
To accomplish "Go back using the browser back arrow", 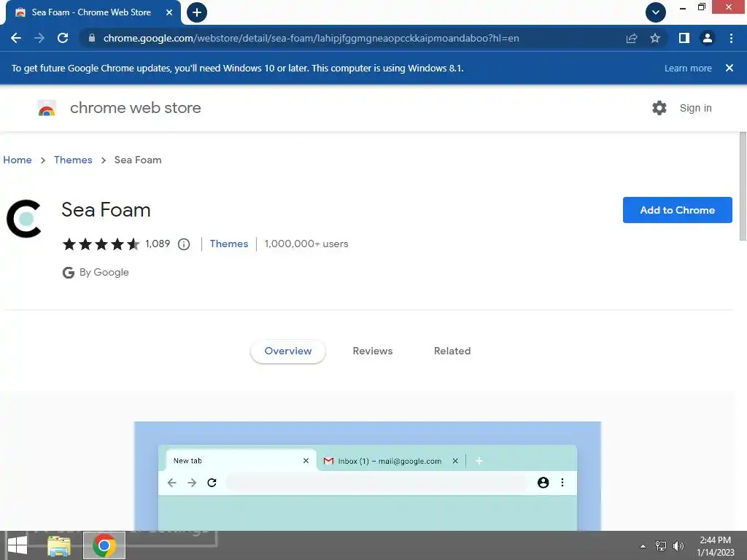I will (16, 38).
